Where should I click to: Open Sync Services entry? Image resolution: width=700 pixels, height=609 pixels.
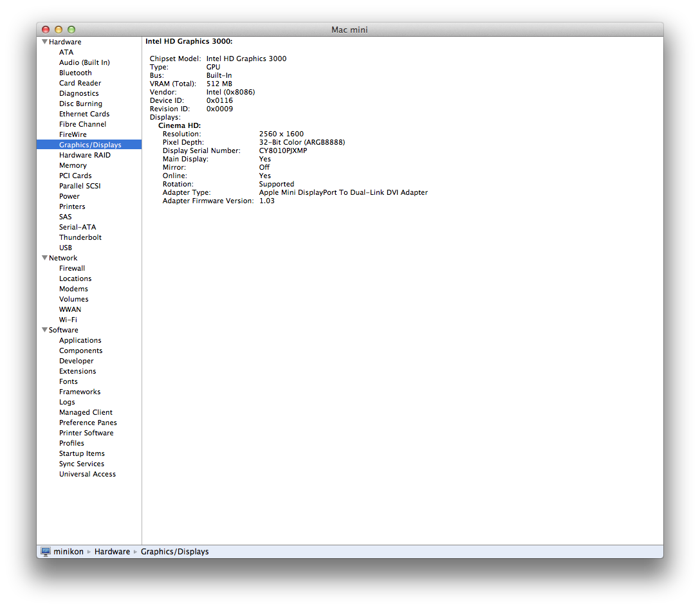click(x=82, y=464)
